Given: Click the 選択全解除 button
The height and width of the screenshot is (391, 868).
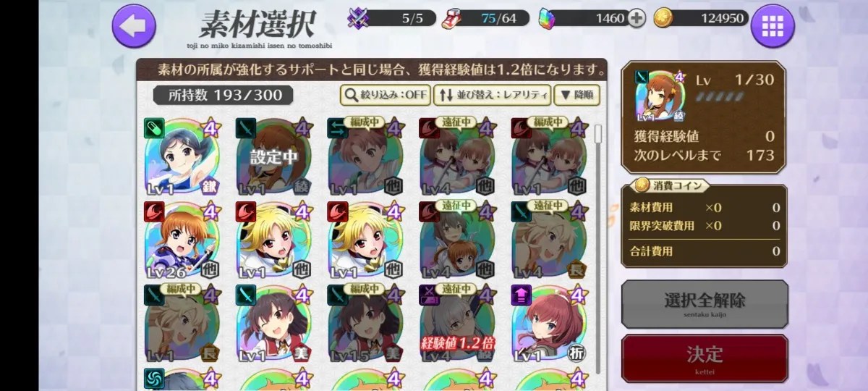Looking at the screenshot, I should 705,304.
